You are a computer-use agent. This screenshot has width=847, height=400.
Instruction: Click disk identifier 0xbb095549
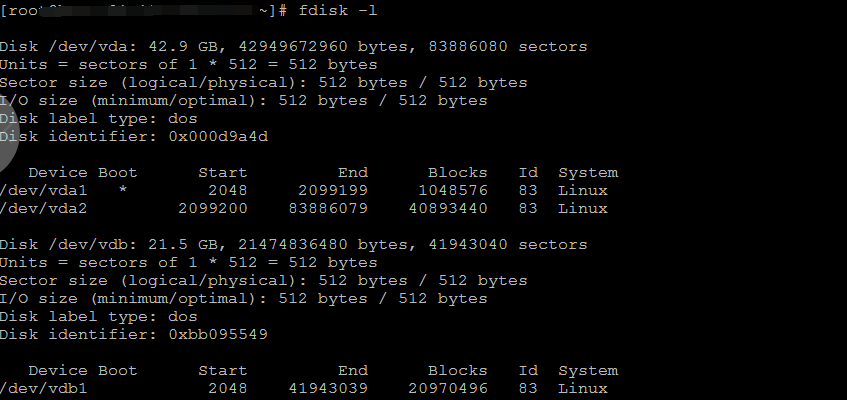218,334
